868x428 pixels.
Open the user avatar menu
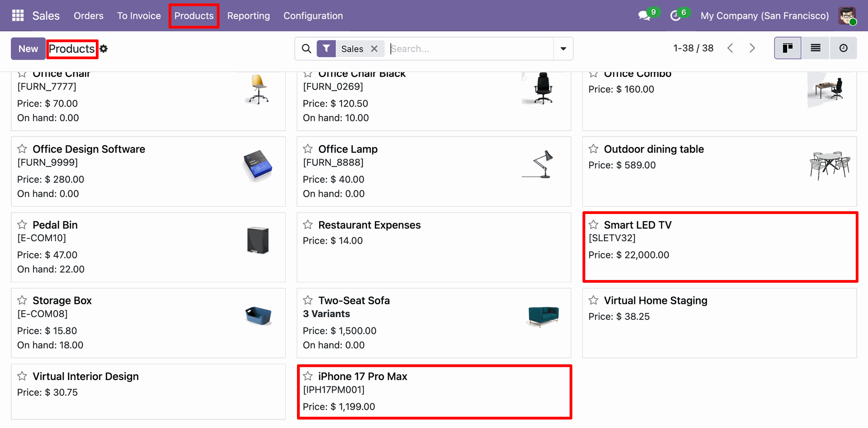tap(847, 16)
